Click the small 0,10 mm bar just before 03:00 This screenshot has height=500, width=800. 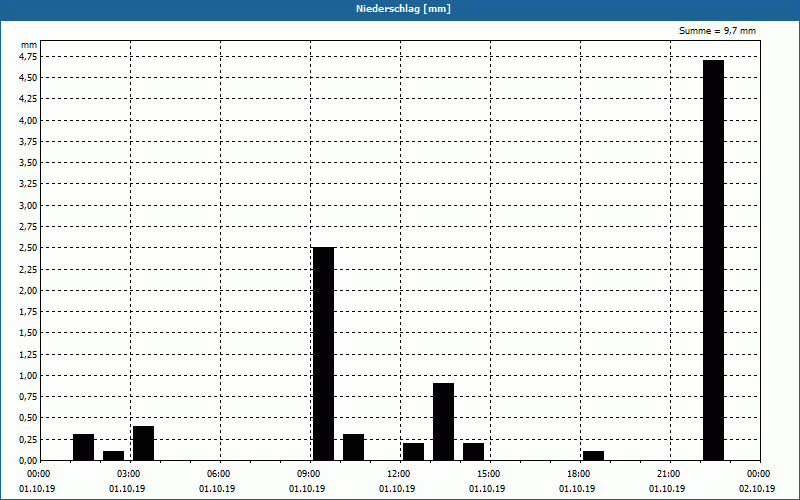coord(113,456)
